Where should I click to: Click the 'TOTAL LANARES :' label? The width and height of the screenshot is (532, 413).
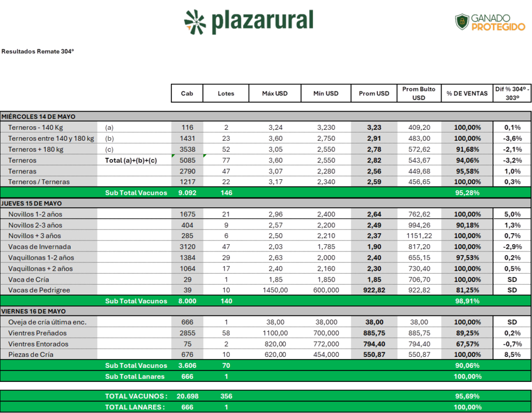(135, 407)
